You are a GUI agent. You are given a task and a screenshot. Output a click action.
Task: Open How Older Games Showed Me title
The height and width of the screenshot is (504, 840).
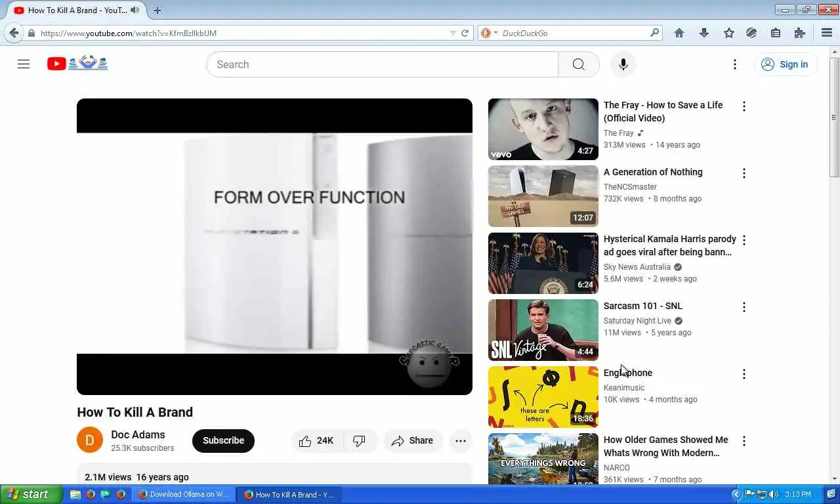click(x=666, y=446)
